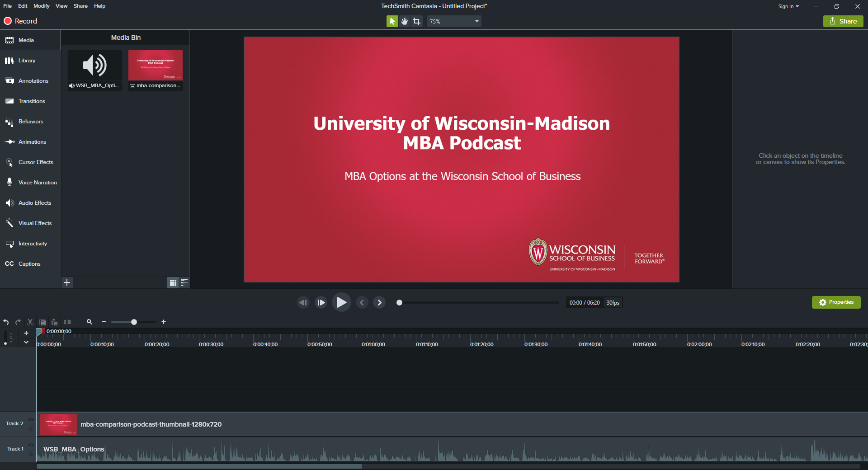Viewport: 868px width, 470px height.
Task: Expand the track options chevron below plus
Action: click(26, 342)
